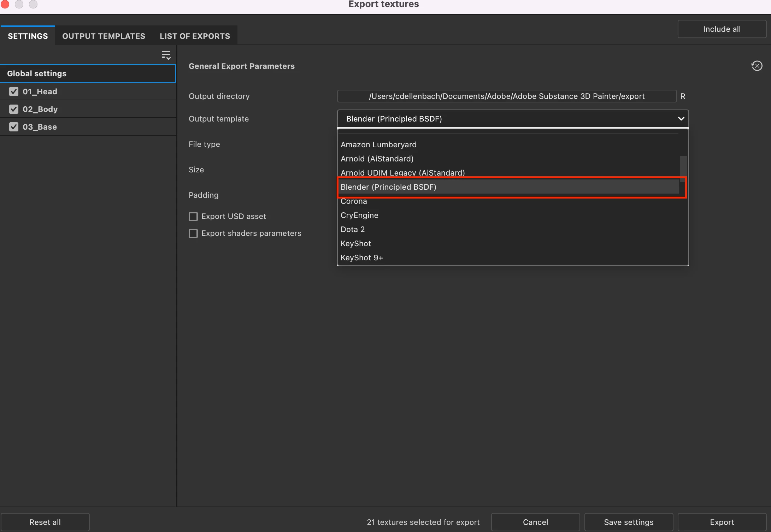This screenshot has height=532, width=771.
Task: Choose Arnold (AiStandard) from template list
Action: click(x=377, y=159)
